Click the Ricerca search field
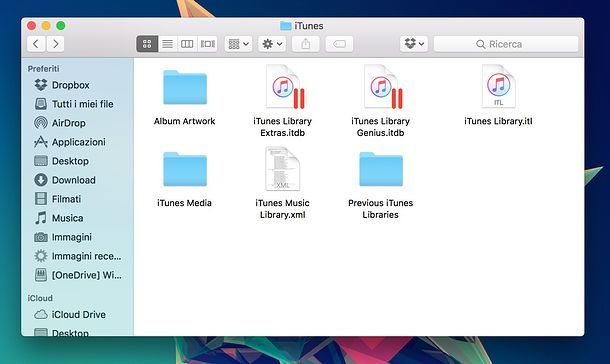The height and width of the screenshot is (364, 610). (506, 44)
